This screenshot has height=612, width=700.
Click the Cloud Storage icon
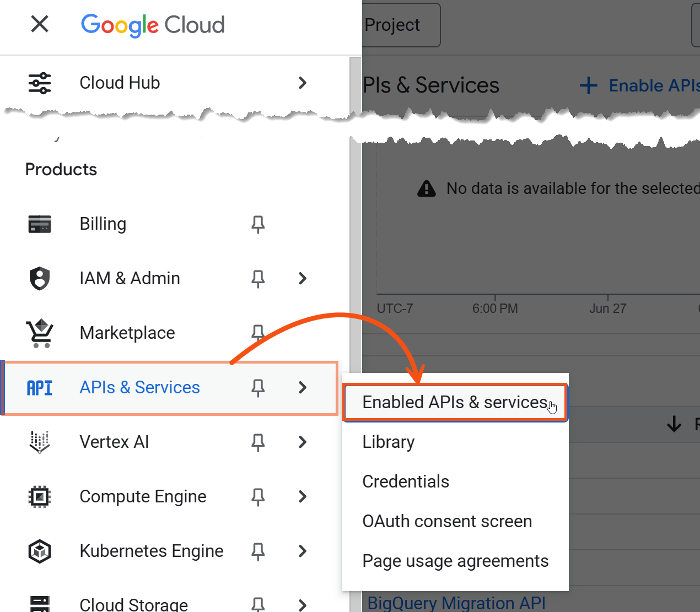coord(40,604)
